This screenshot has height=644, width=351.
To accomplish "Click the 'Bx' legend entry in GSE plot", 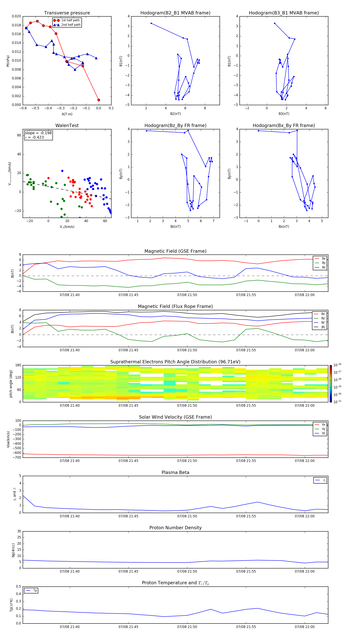I will 320,259.
